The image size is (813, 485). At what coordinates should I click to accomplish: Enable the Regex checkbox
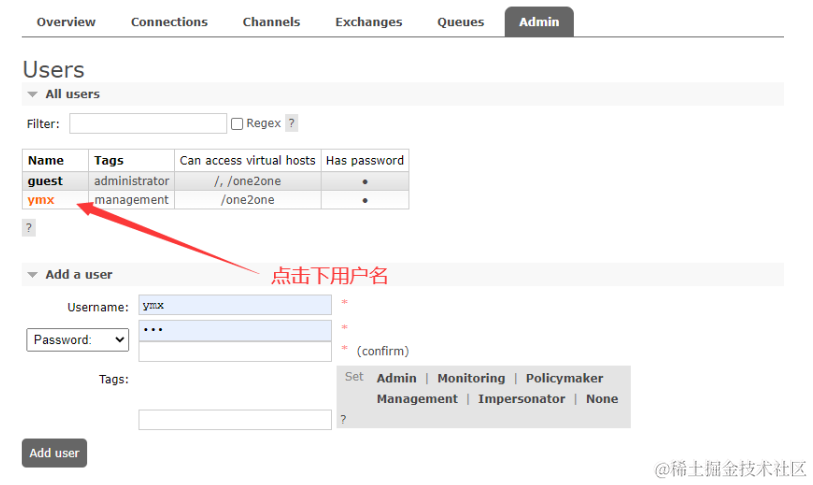pos(237,124)
